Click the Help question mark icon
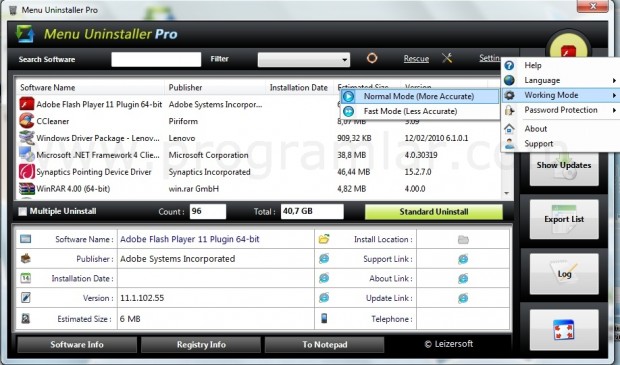The width and height of the screenshot is (620, 365). point(509,65)
